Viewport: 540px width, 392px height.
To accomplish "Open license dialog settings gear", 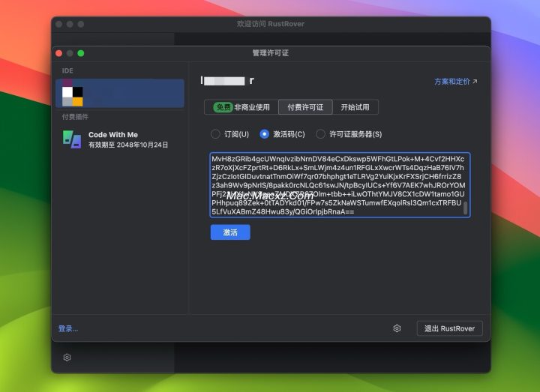I will pyautogui.click(x=397, y=328).
